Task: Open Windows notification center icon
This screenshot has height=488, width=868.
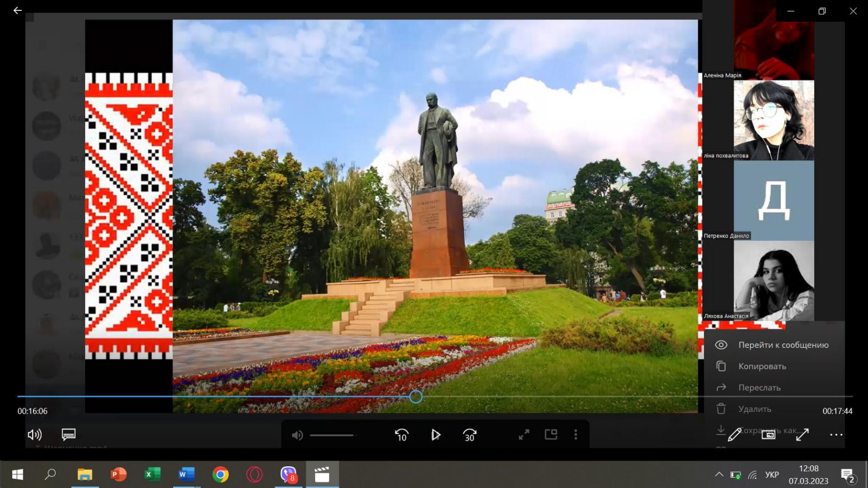Action: coord(847,476)
